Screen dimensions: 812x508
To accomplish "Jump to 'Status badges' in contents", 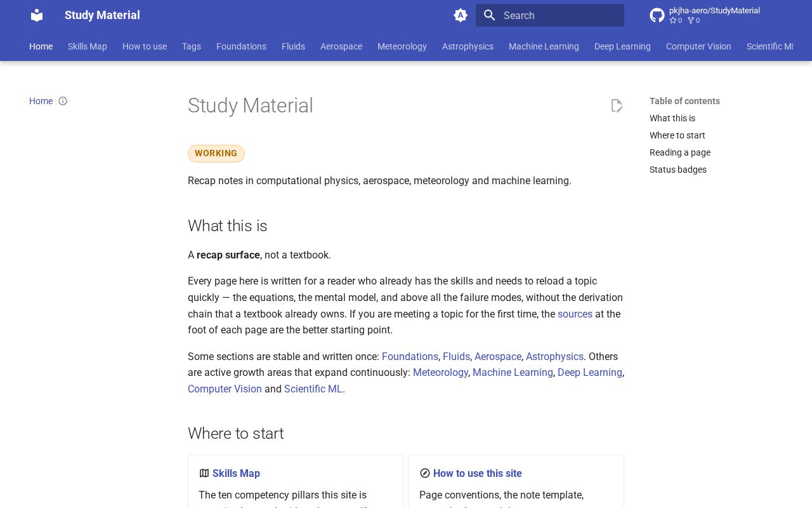I will pos(678,170).
